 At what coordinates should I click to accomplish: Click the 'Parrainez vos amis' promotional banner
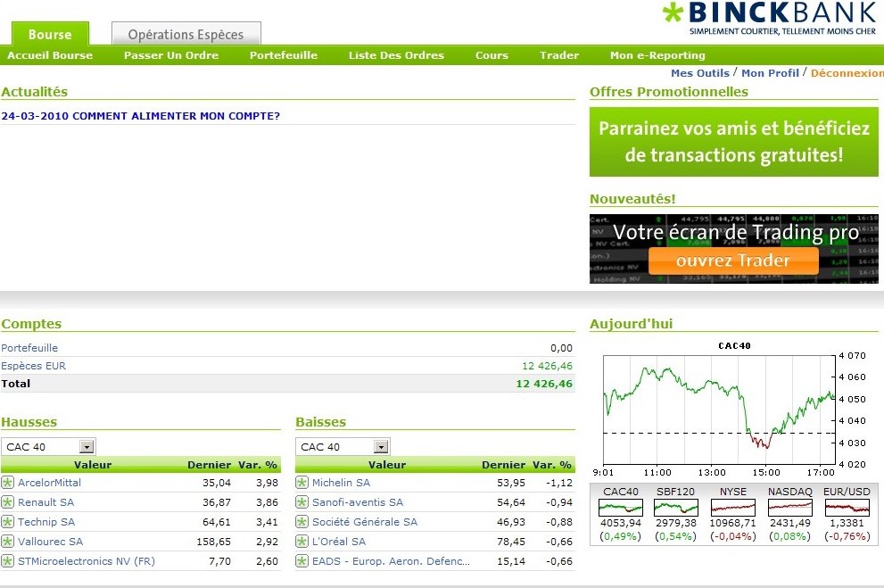734,142
